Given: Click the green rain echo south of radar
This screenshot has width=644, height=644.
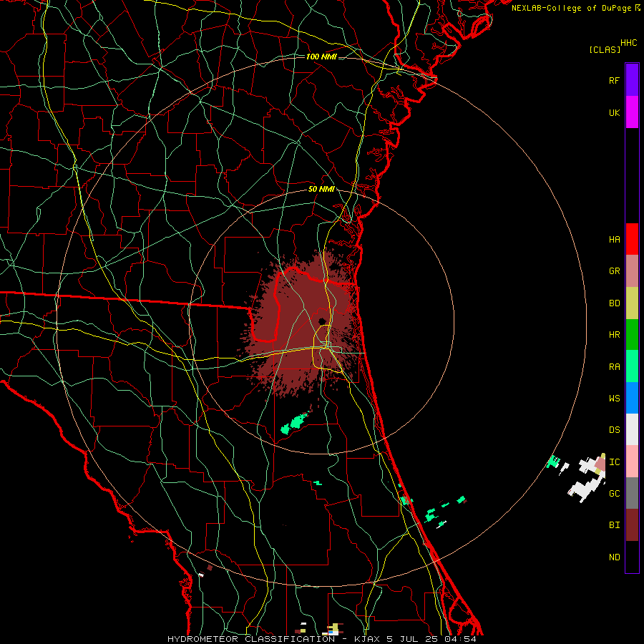Looking at the screenshot, I should click(x=294, y=424).
